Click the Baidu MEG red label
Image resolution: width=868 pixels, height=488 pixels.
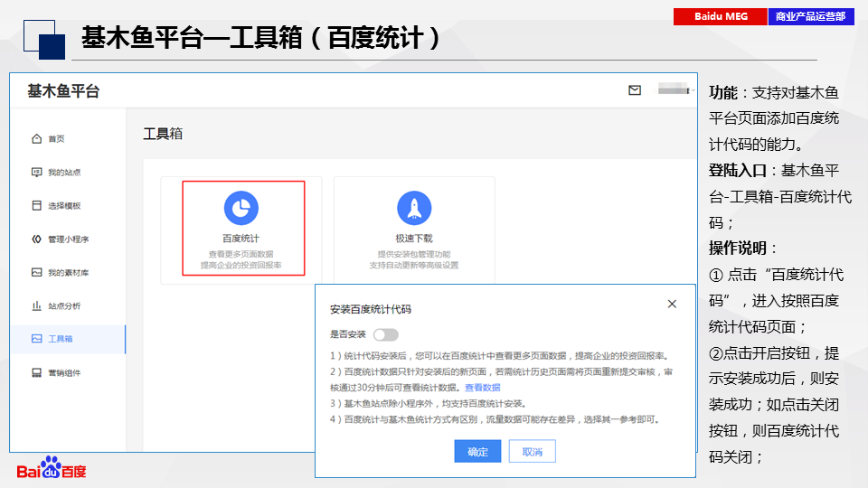(721, 16)
